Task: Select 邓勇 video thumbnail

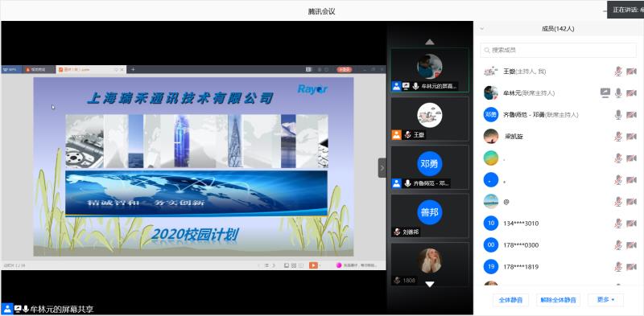Action: (430, 167)
